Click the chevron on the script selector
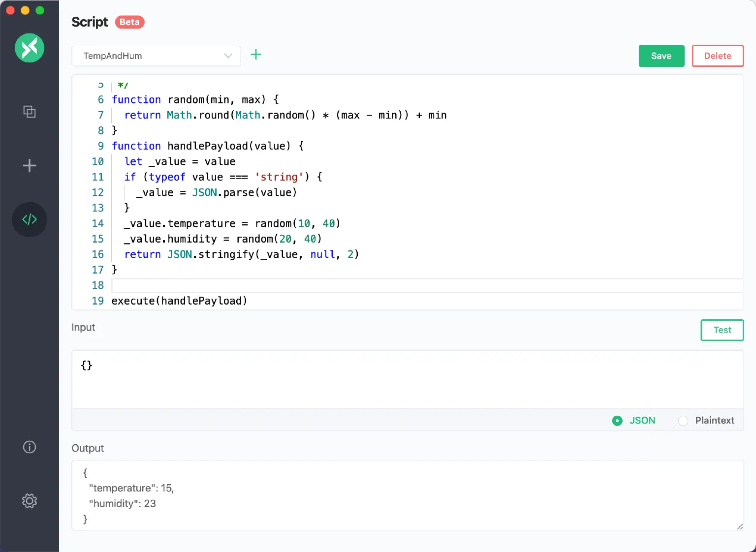This screenshot has height=552, width=756. tap(227, 56)
